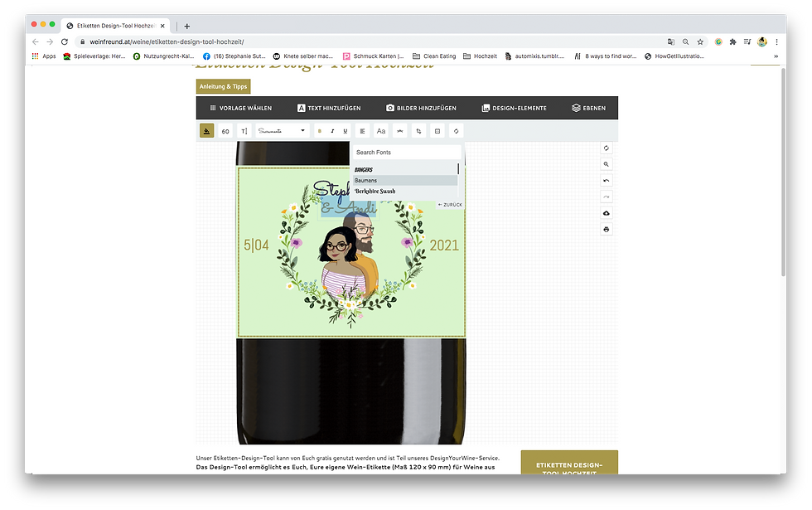The image size is (812, 510).
Task: Open the Bilder hinzufügen tab
Action: 421,109
